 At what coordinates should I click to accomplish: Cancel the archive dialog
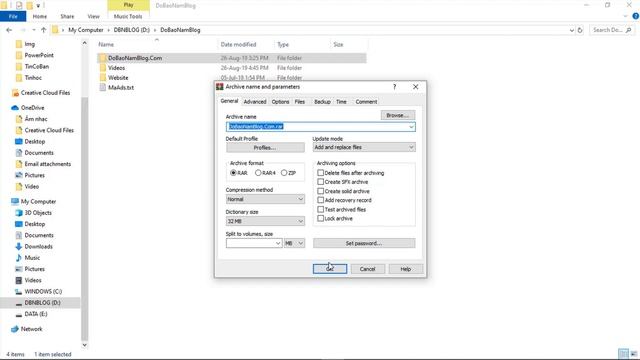367,269
